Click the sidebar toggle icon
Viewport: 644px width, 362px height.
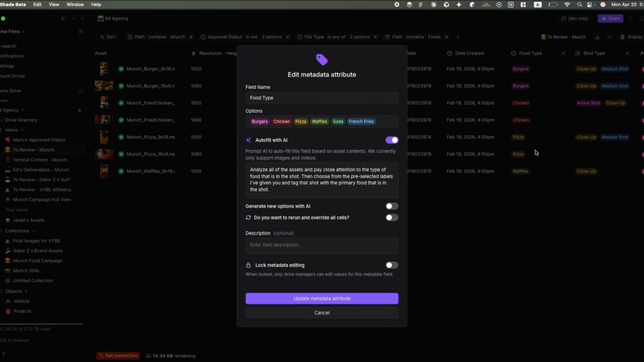pyautogui.click(x=63, y=18)
